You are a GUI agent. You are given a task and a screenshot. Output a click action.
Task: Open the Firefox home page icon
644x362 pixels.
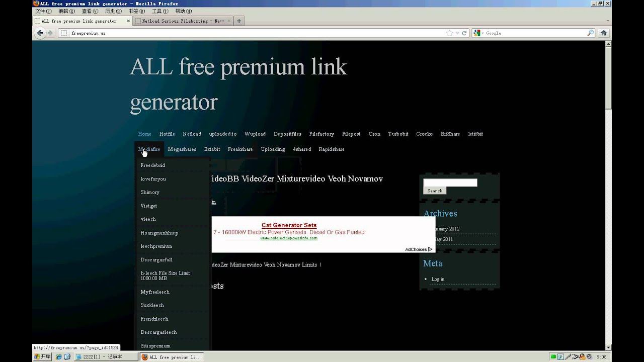[x=604, y=33]
